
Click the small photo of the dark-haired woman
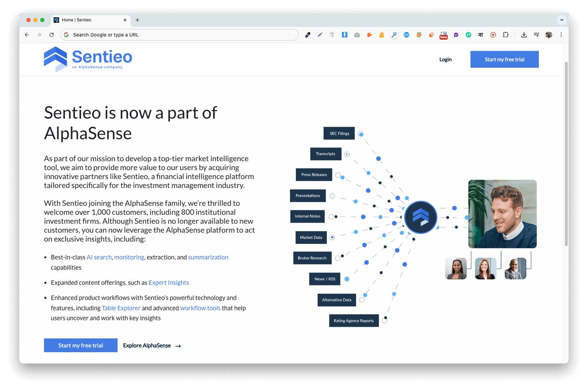coord(456,269)
